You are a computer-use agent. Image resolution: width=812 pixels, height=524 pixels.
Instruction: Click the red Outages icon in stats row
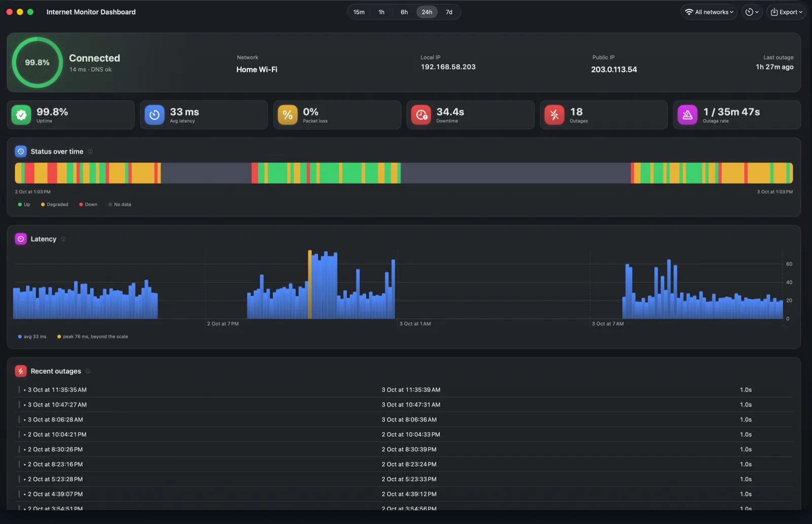coord(554,115)
